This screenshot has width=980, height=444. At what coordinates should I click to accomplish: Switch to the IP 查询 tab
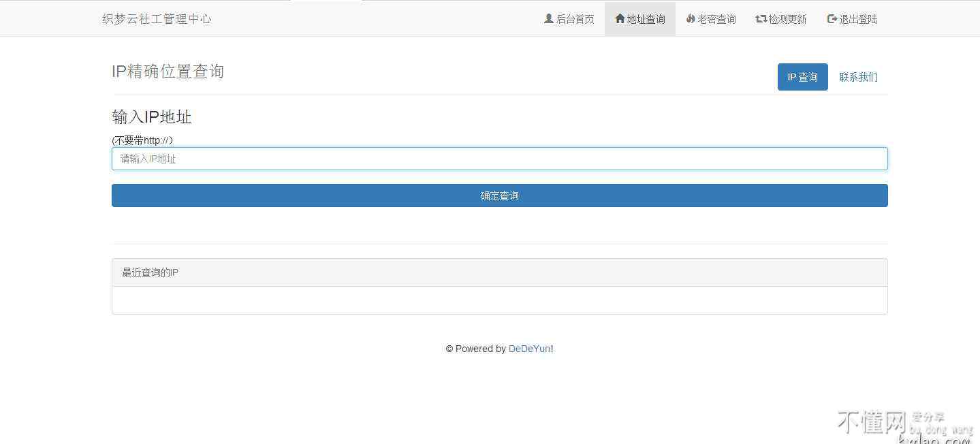802,77
